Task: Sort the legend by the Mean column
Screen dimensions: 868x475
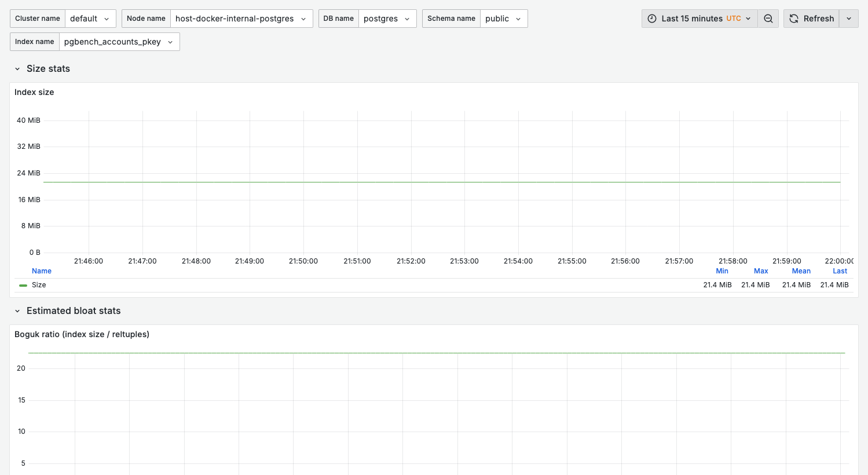Action: coord(801,271)
